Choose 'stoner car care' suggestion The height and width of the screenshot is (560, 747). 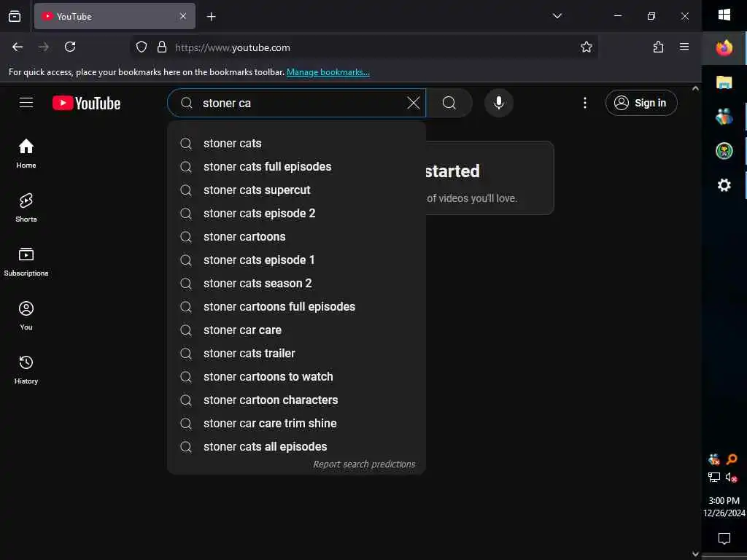(x=296, y=330)
